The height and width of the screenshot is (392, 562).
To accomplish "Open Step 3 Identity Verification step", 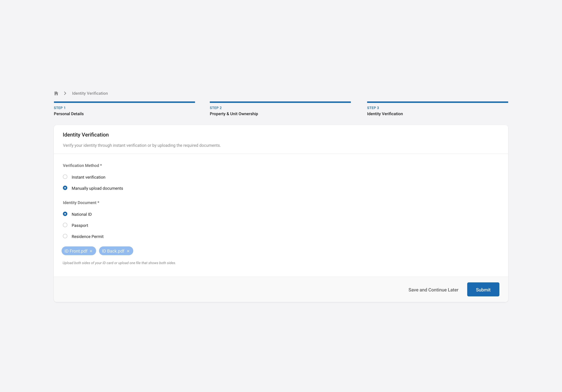I will 385,114.
